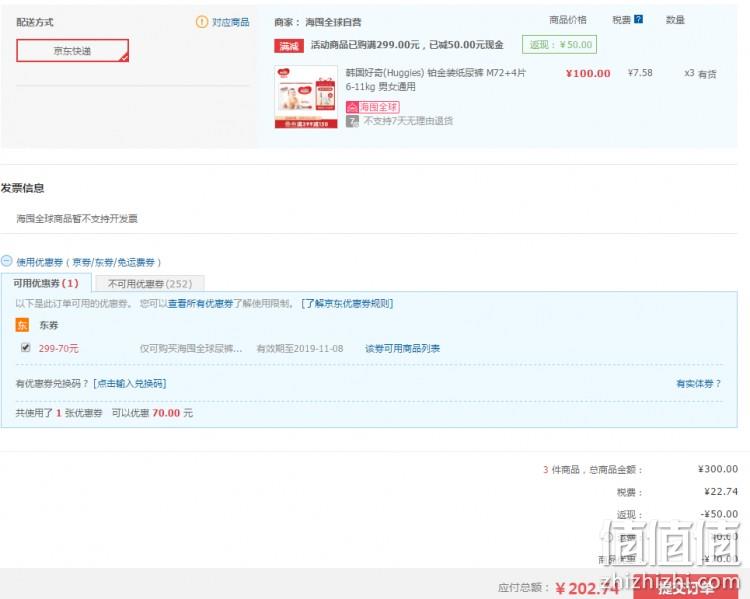Open 了解京东优惠券规则 link
750x599 pixels.
click(347, 303)
